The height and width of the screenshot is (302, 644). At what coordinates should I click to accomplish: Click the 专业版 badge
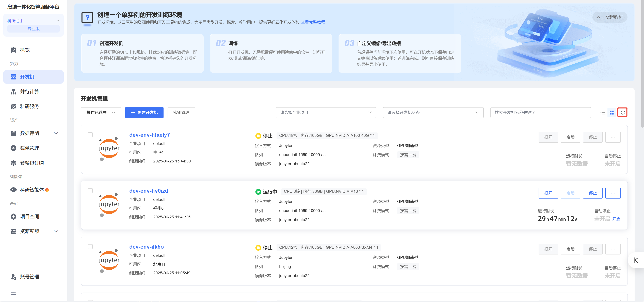[x=34, y=29]
